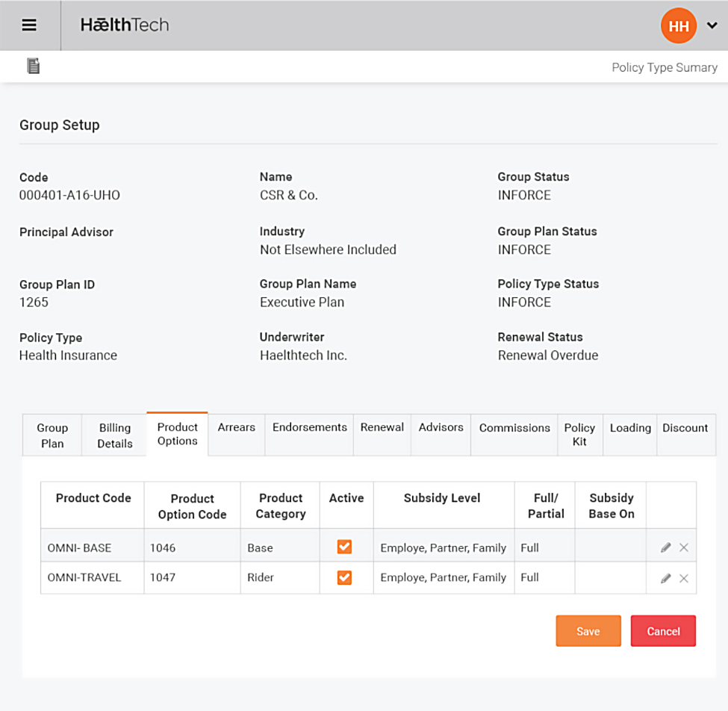The height and width of the screenshot is (711, 728).
Task: Switch to the Billing Details tab
Action: tap(115, 435)
